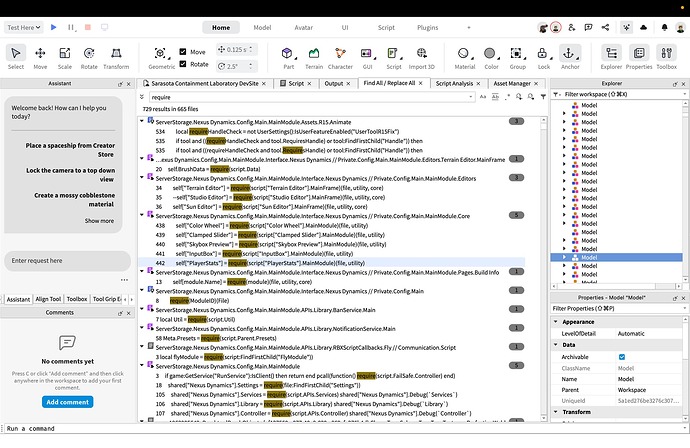Open the Output tab
This screenshot has height=448, width=690.
click(334, 83)
